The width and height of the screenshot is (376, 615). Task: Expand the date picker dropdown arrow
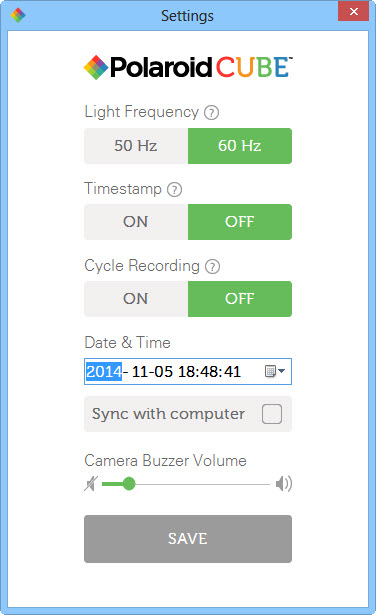coord(282,371)
